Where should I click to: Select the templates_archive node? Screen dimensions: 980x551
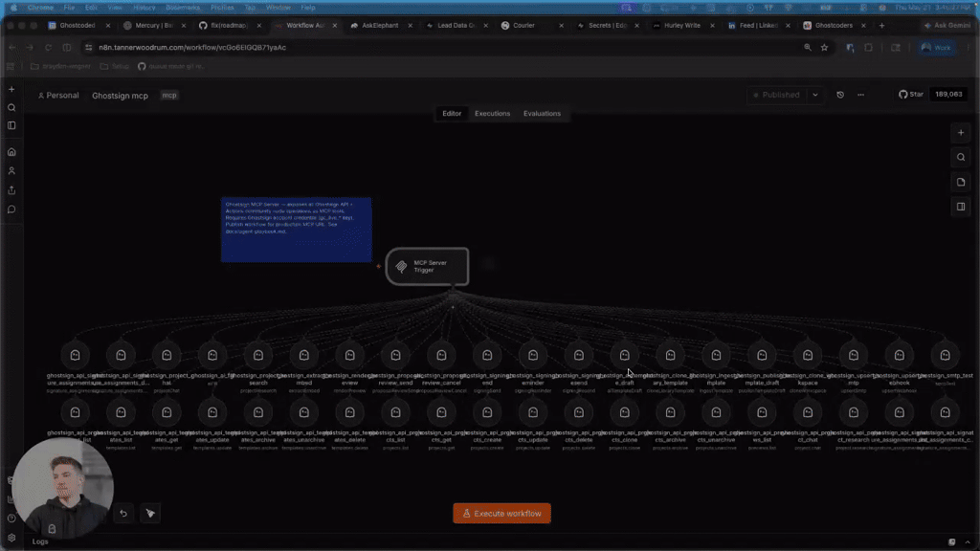[258, 412]
